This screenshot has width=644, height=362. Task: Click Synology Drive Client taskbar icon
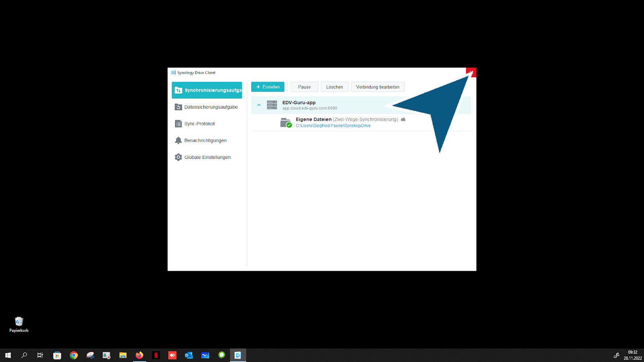coord(238,355)
